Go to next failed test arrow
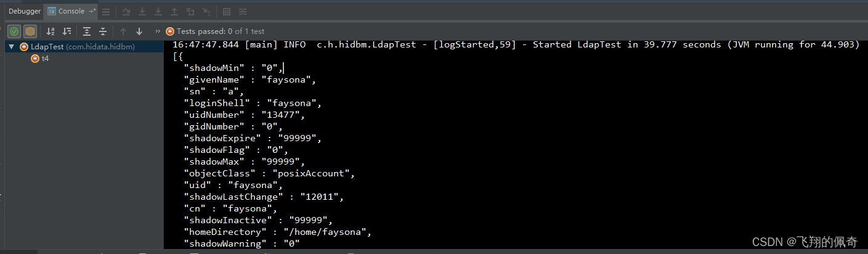Viewport: 868px width, 254px height. coord(139,31)
